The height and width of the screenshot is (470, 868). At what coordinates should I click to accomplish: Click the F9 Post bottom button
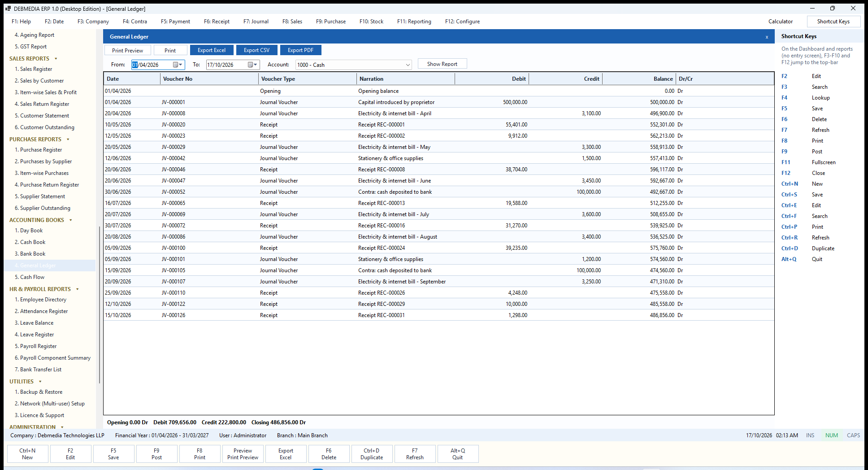[156, 454]
